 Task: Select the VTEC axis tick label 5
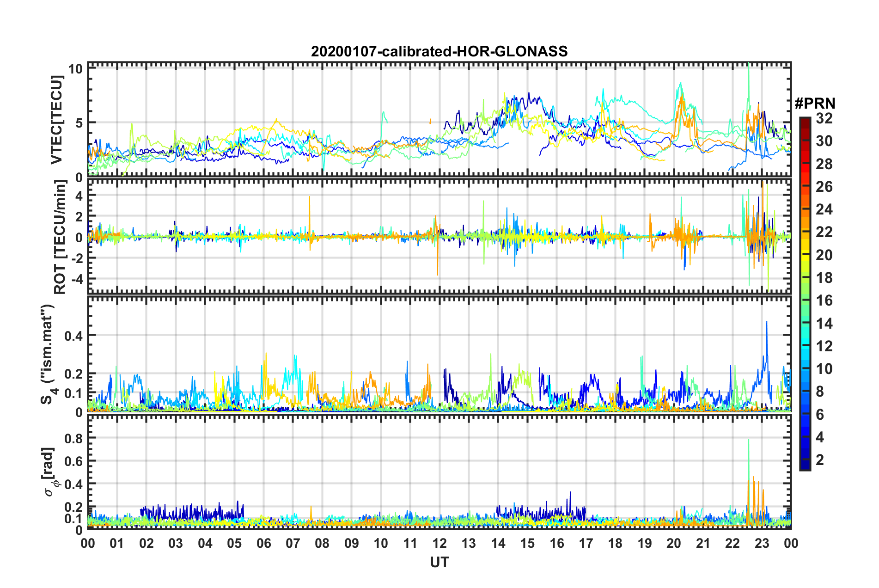click(x=79, y=123)
